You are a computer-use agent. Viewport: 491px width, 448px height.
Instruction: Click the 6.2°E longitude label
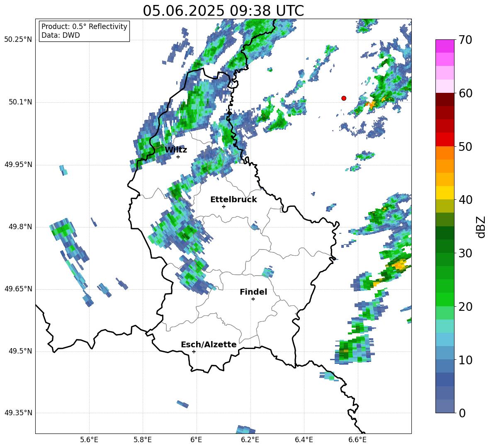250,440
